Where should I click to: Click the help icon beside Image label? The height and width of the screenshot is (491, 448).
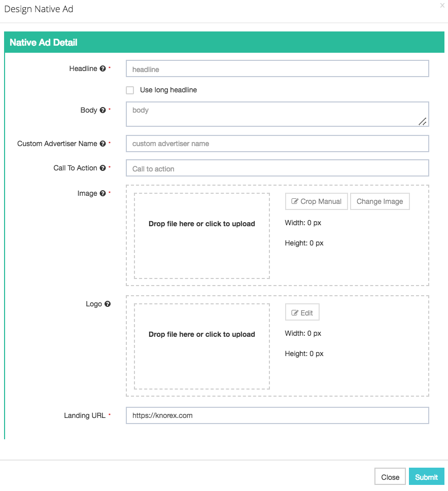click(x=102, y=193)
